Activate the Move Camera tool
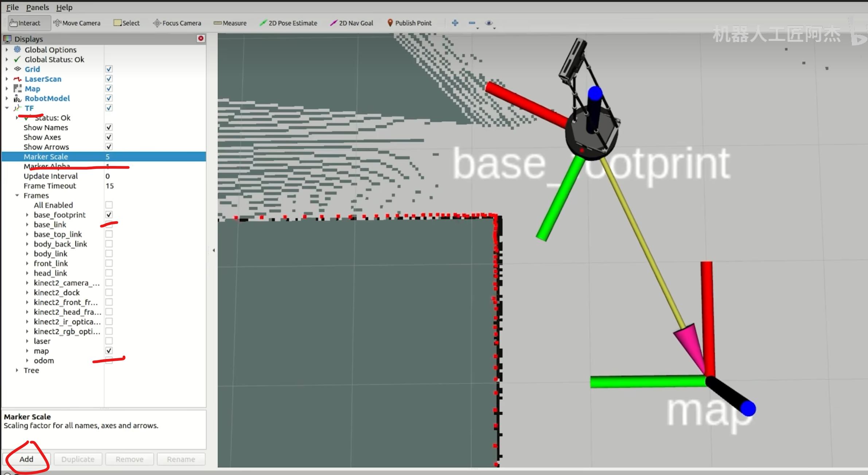 click(77, 23)
